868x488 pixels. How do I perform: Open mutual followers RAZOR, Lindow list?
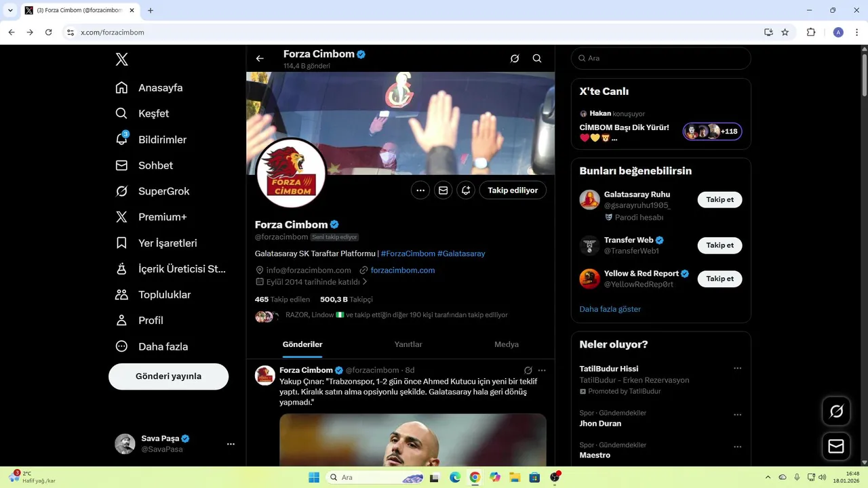click(397, 315)
